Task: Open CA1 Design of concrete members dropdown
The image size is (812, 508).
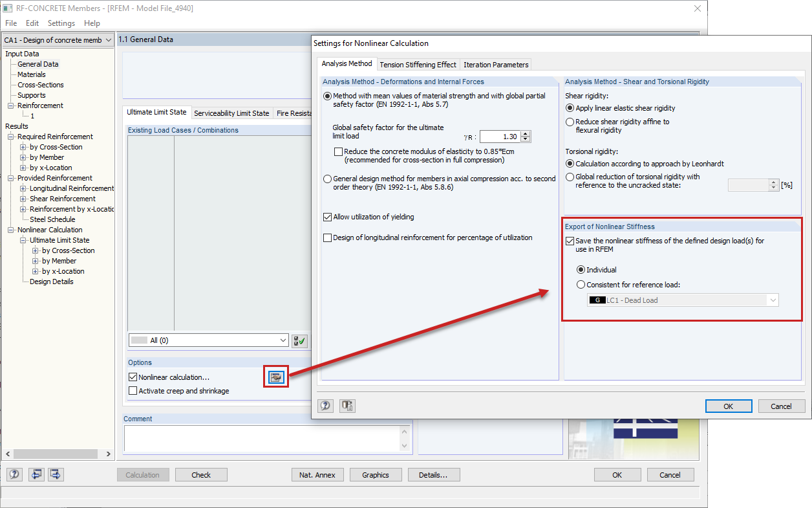Action: tap(58, 40)
